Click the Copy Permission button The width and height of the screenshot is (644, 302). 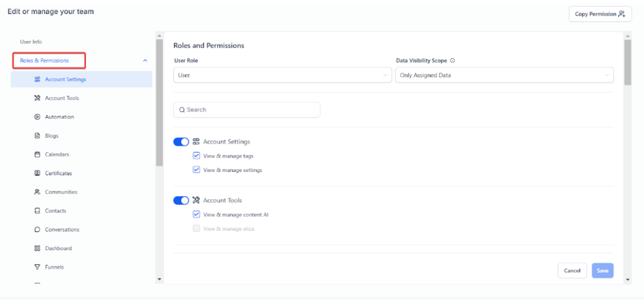pyautogui.click(x=600, y=14)
